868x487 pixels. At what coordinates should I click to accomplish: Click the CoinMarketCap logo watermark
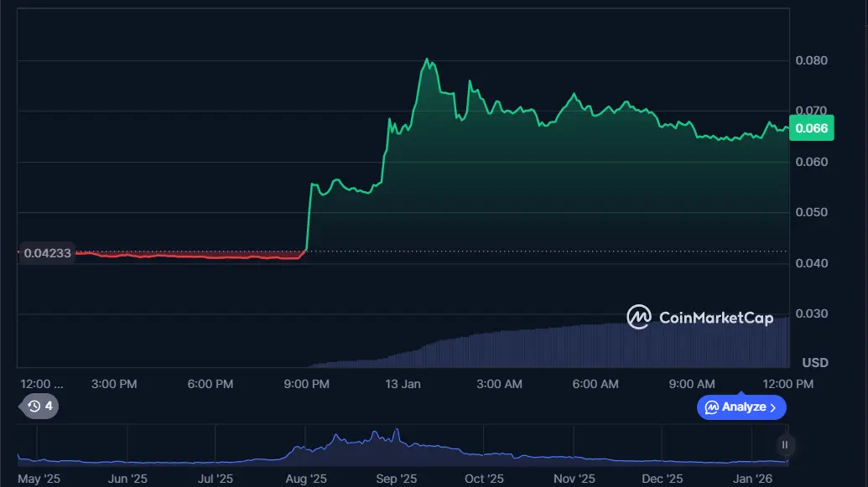coord(699,317)
